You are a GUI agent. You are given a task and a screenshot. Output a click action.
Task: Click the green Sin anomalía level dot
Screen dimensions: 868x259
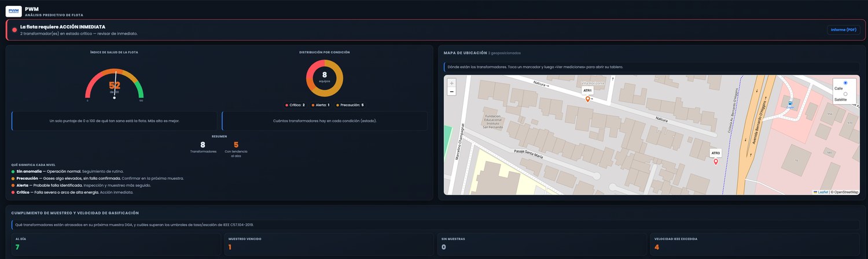13,172
